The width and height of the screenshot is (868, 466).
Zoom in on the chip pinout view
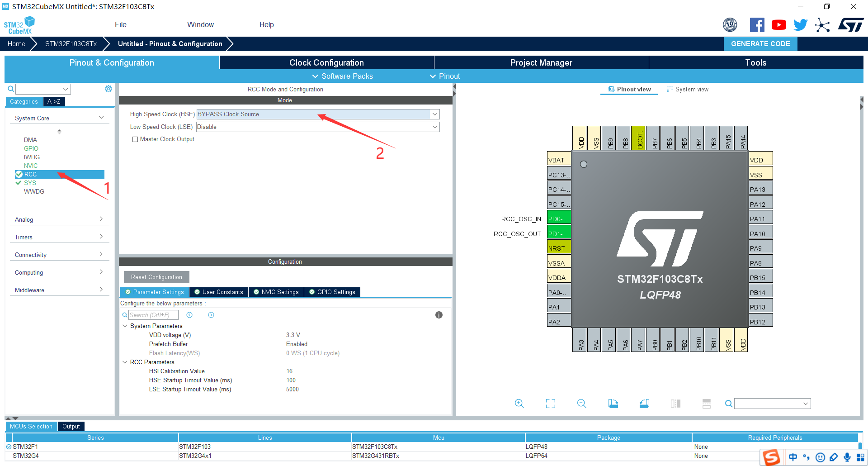click(x=519, y=404)
